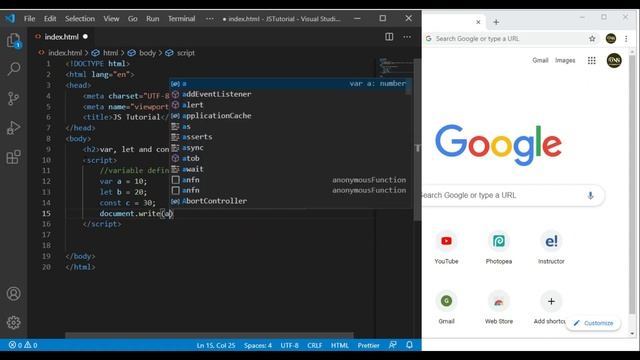Change indentation via Spaces: 4
The image size is (640, 360).
[x=258, y=345]
